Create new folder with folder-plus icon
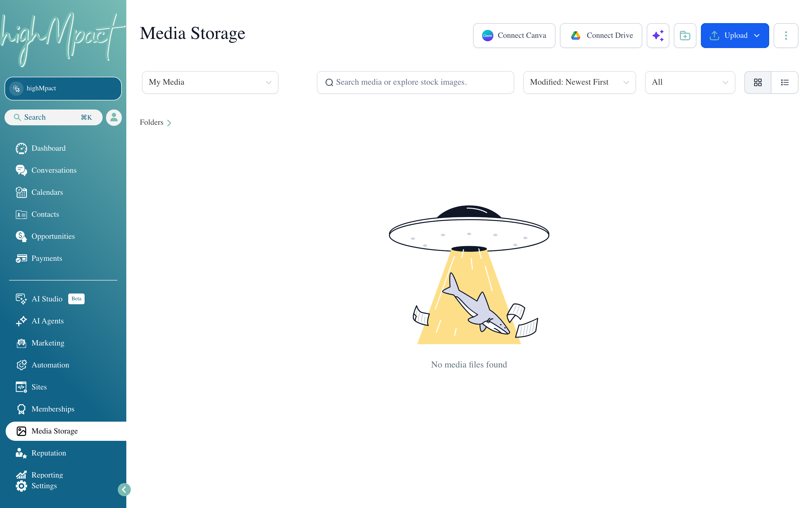Screen dimensions: 812x508 tap(685, 36)
